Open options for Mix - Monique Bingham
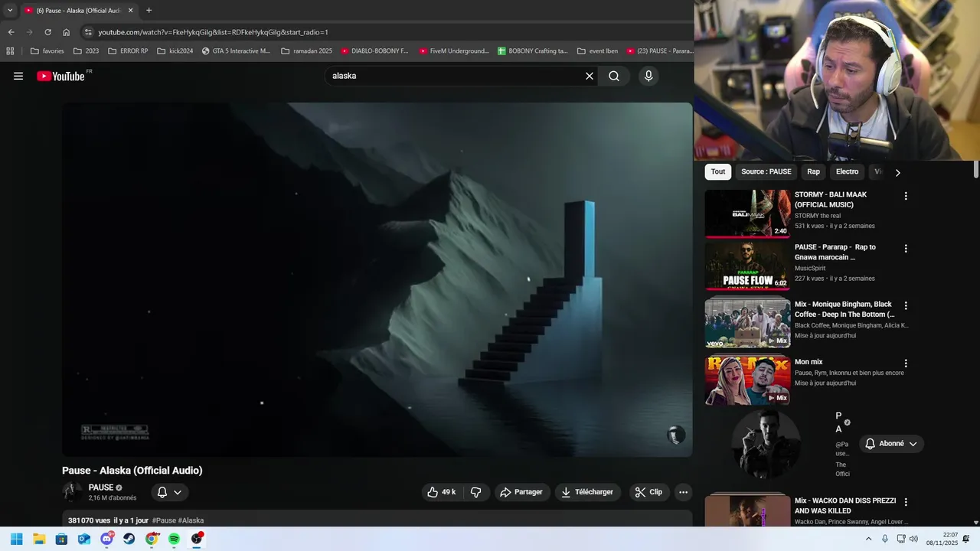980x551 pixels. pos(906,305)
